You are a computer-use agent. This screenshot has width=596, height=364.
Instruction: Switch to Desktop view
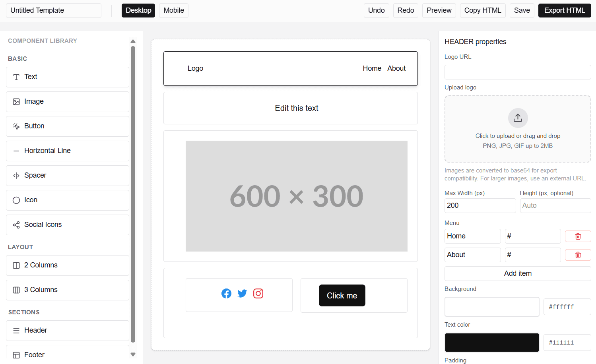[138, 10]
